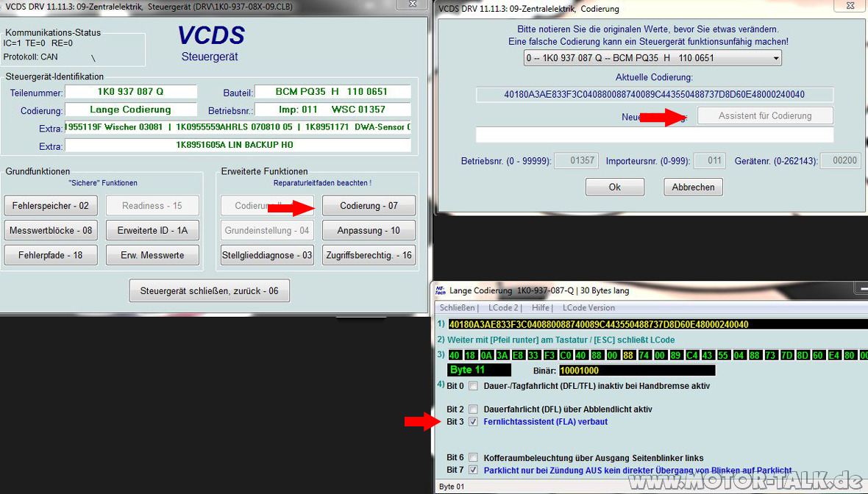Select byte cell 74
This screenshot has width=868, height=494.
coord(644,355)
